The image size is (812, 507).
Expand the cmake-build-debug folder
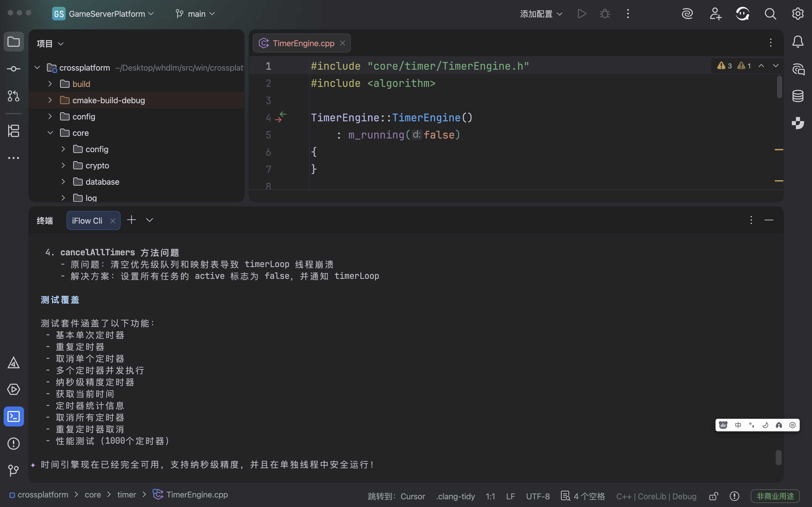click(x=50, y=100)
